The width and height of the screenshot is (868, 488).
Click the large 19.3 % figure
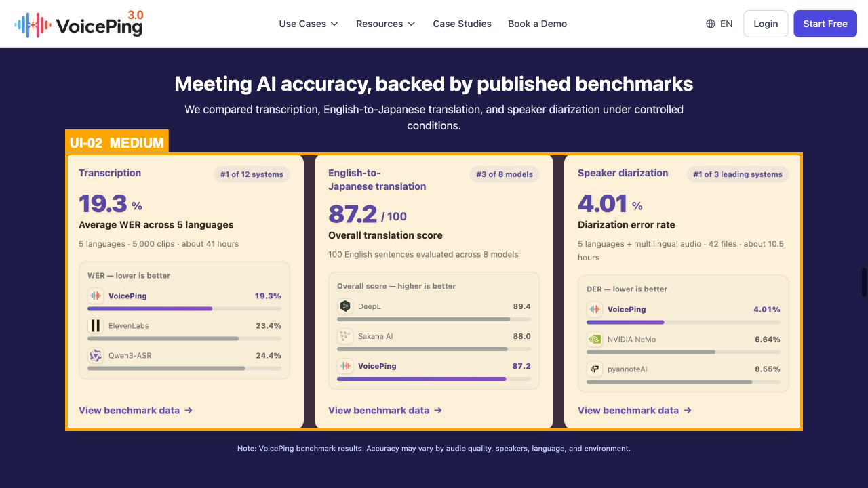coord(111,204)
